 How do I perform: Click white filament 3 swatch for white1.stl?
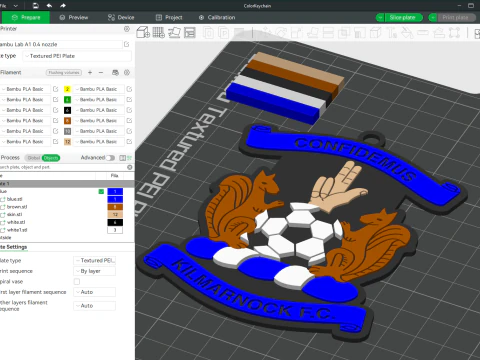115,230
